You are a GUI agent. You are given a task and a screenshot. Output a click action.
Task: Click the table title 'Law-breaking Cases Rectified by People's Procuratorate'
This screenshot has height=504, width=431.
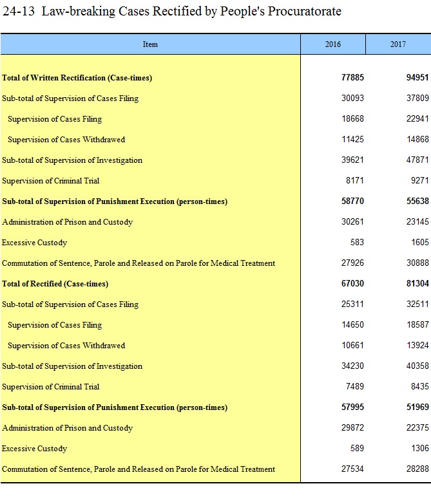[x=191, y=12]
